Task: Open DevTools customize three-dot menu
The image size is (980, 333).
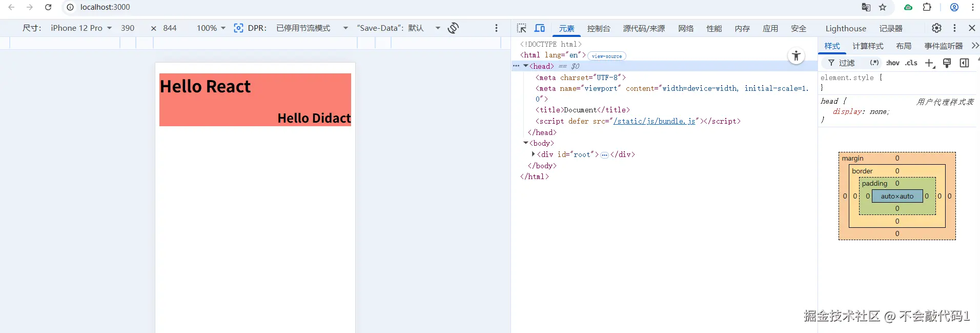Action: 954,28
